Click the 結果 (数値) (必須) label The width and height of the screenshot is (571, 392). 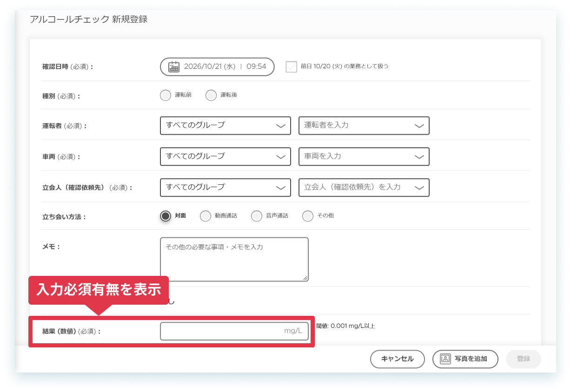71,332
